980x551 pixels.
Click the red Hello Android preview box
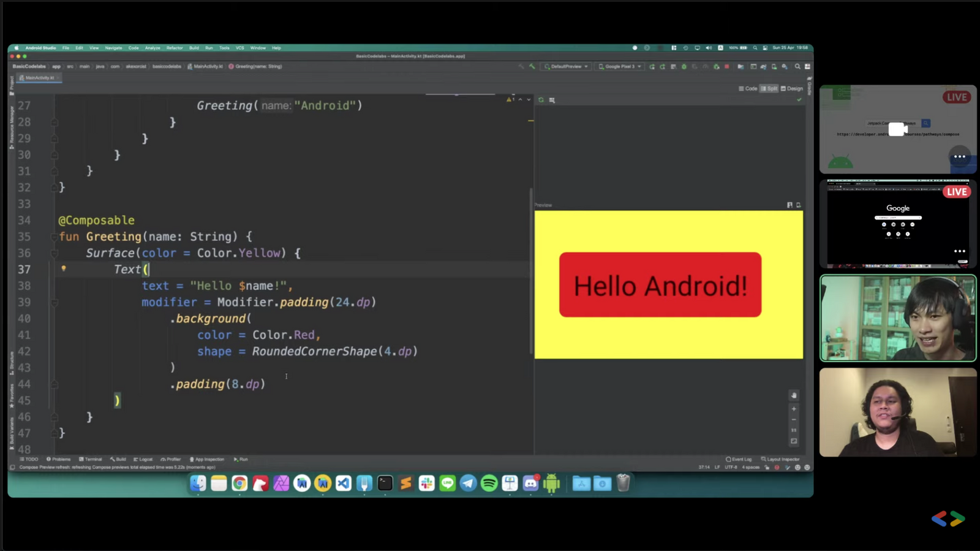pyautogui.click(x=660, y=285)
